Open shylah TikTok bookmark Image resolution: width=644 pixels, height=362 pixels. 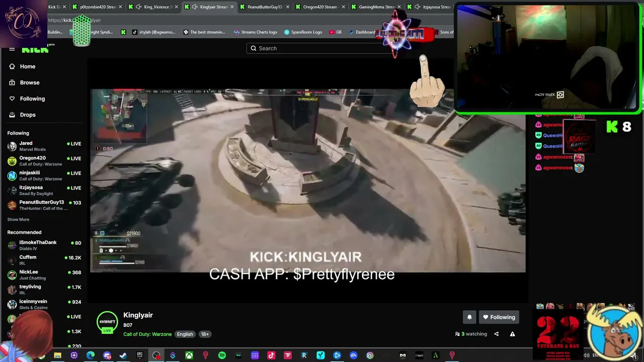(x=154, y=32)
